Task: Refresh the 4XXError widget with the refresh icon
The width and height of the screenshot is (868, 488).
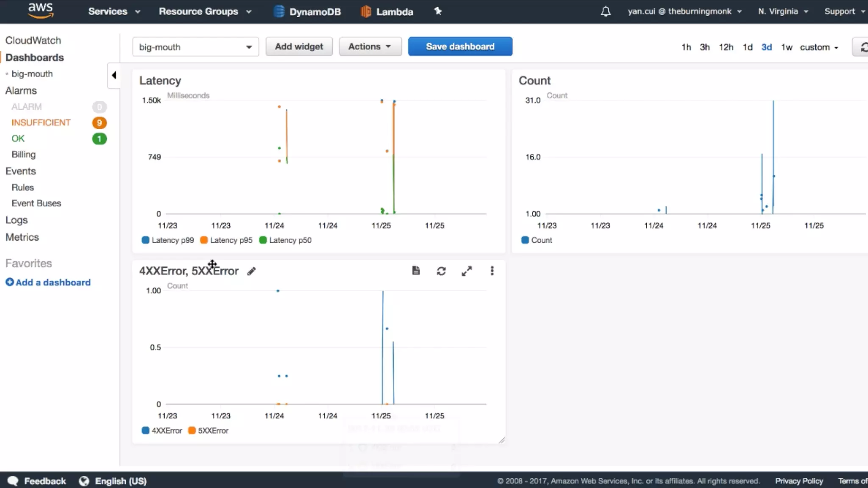Action: point(441,271)
